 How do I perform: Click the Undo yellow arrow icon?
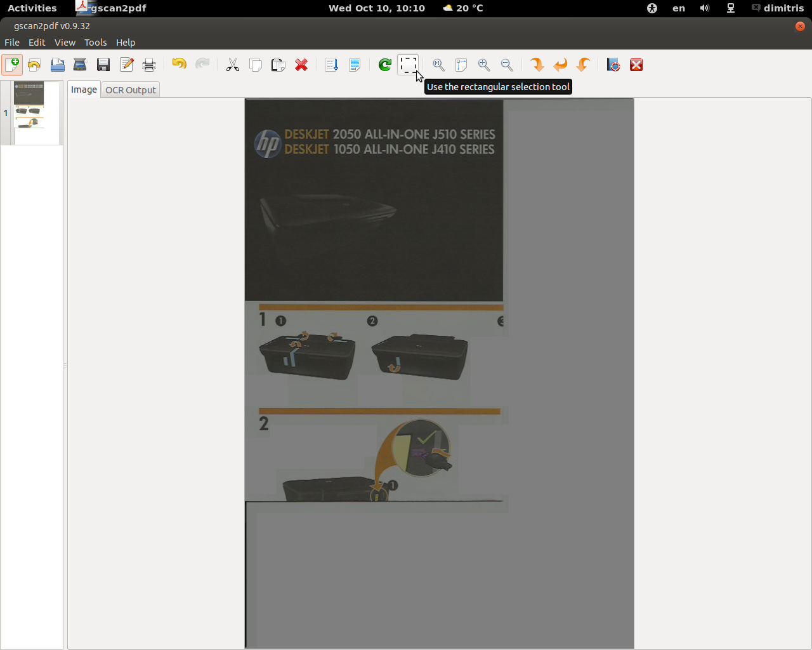tap(179, 64)
